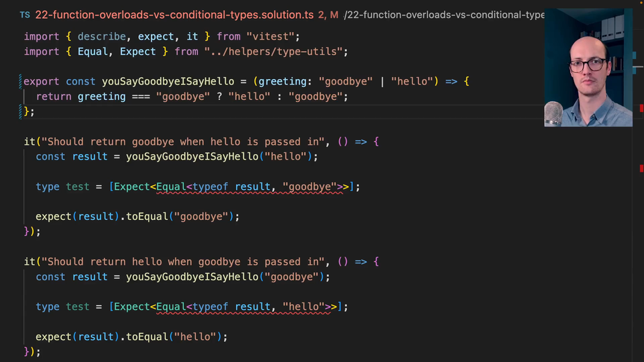This screenshot has height=362, width=644.
Task: Click the describe identifier in first import
Action: click(104, 36)
